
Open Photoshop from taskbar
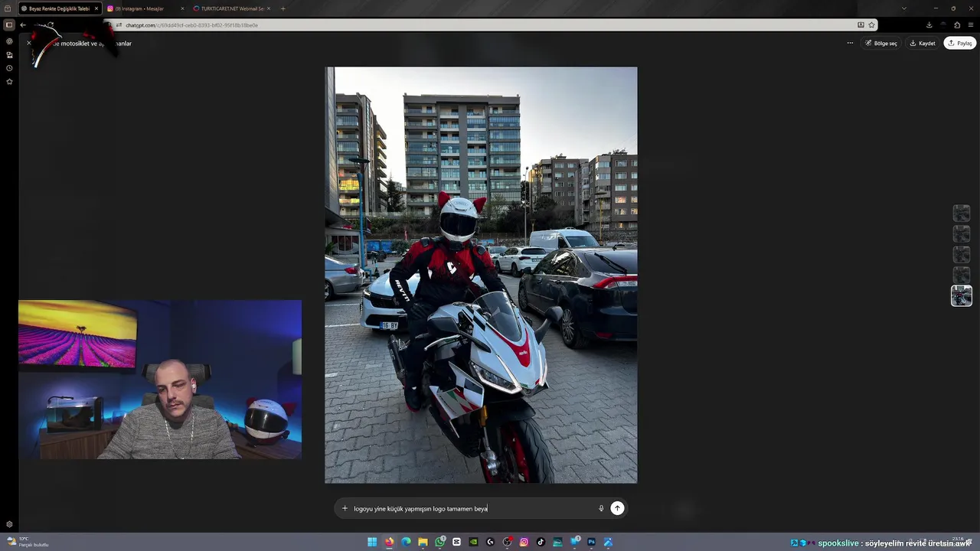[591, 542]
